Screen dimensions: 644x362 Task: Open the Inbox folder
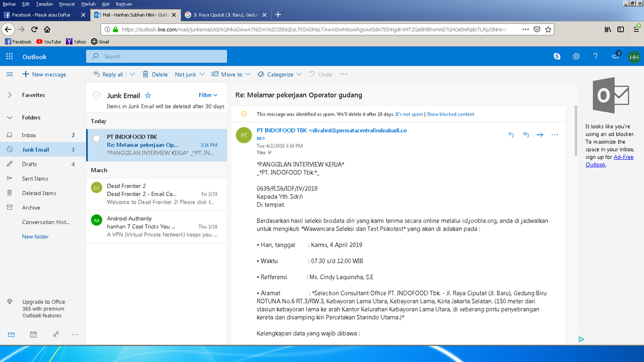[43, 135]
